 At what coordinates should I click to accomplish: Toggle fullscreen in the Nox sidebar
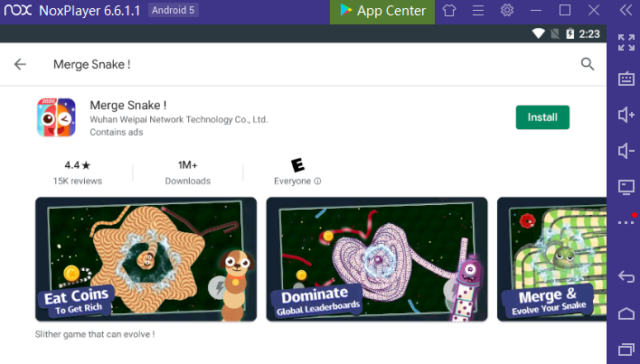pos(626,42)
